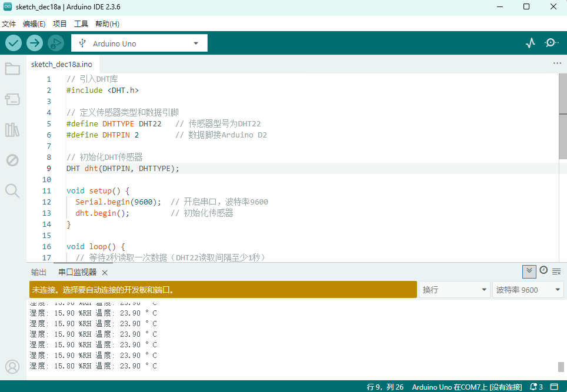Select the sketch_dec18a.ino editor tab
Screen dimensions: 567x392
click(x=62, y=64)
